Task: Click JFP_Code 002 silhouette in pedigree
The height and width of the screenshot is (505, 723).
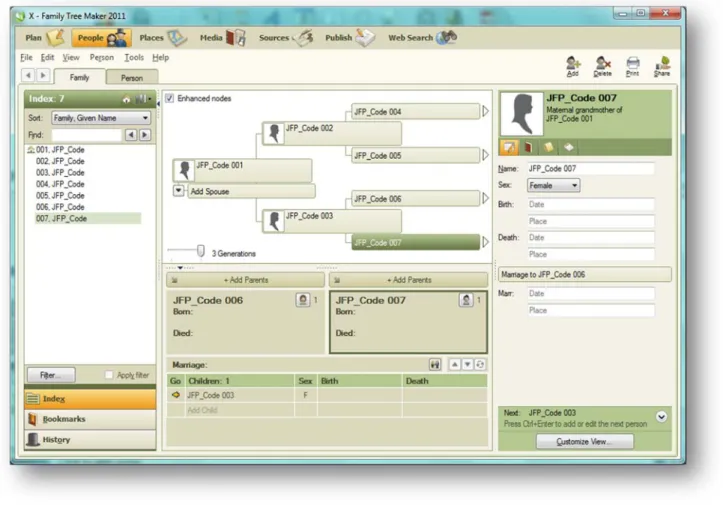Action: tap(274, 134)
